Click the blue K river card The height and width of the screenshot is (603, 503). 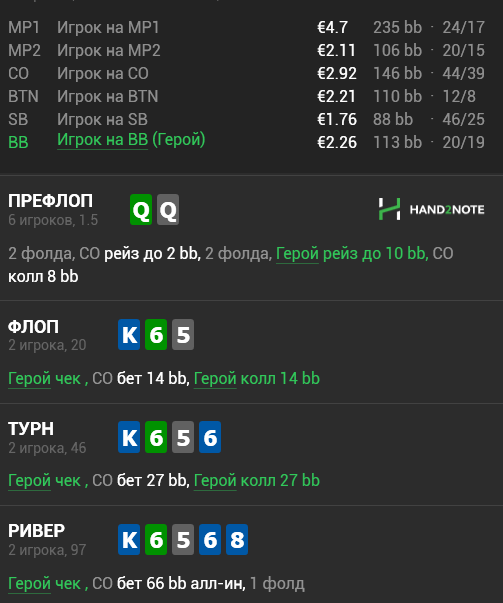click(x=129, y=540)
